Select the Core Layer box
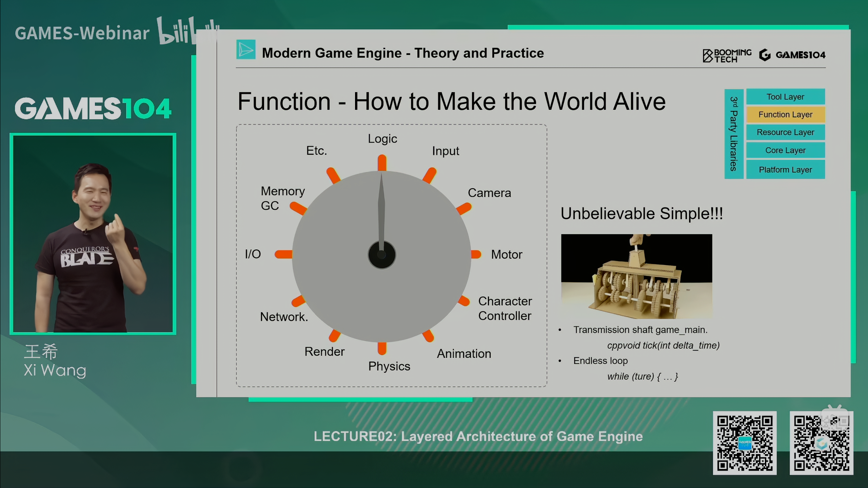The width and height of the screenshot is (868, 488). (785, 150)
